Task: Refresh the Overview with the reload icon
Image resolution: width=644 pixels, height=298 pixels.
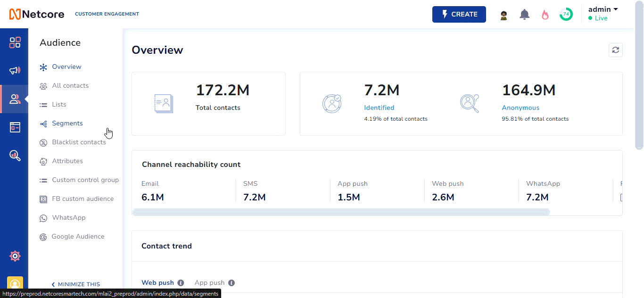Action: pyautogui.click(x=615, y=50)
